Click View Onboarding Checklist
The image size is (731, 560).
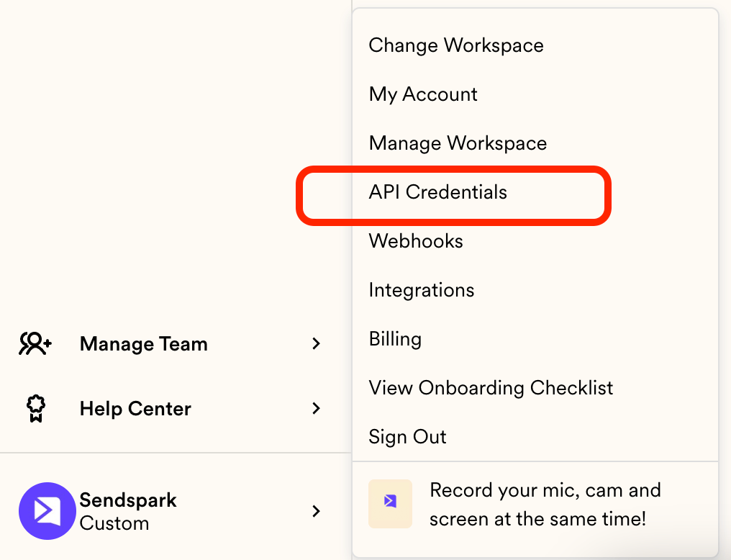tap(491, 388)
